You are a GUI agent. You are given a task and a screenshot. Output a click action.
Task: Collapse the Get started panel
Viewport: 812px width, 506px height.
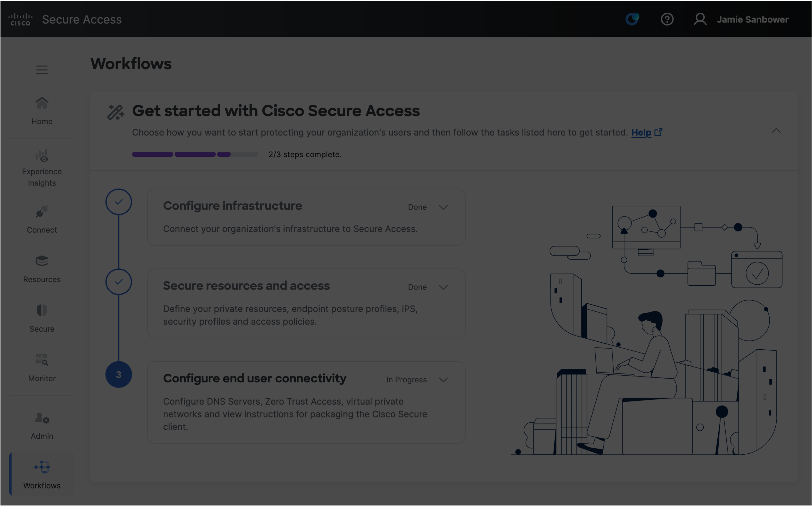click(776, 131)
